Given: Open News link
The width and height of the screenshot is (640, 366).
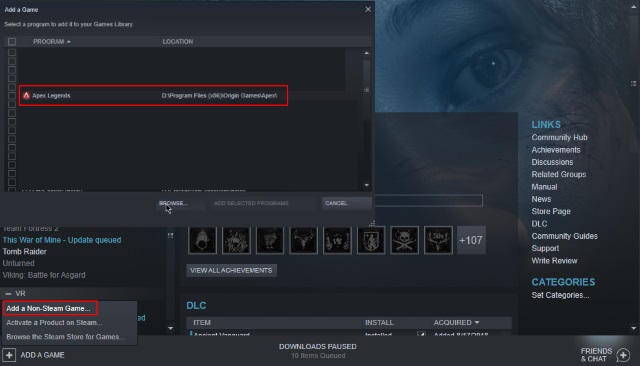Looking at the screenshot, I should tap(541, 199).
